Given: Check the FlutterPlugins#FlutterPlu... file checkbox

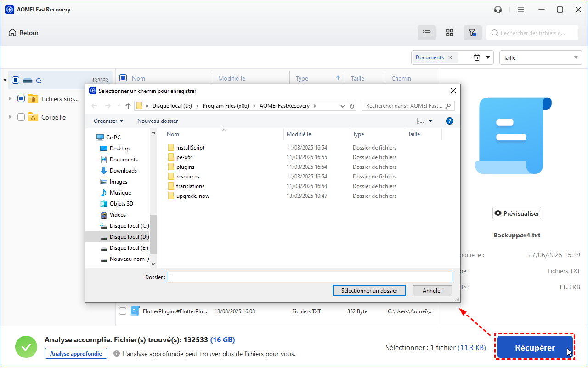Looking at the screenshot, I should (x=123, y=311).
